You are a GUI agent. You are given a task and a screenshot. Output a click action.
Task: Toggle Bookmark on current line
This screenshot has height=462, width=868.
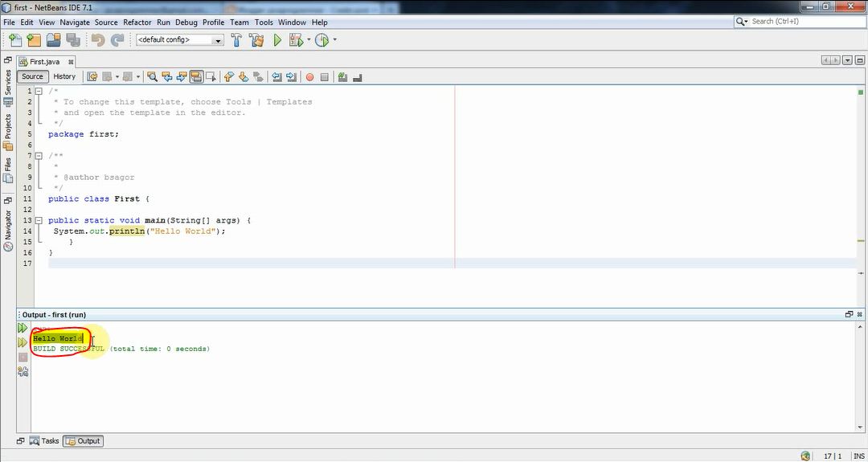coord(257,77)
